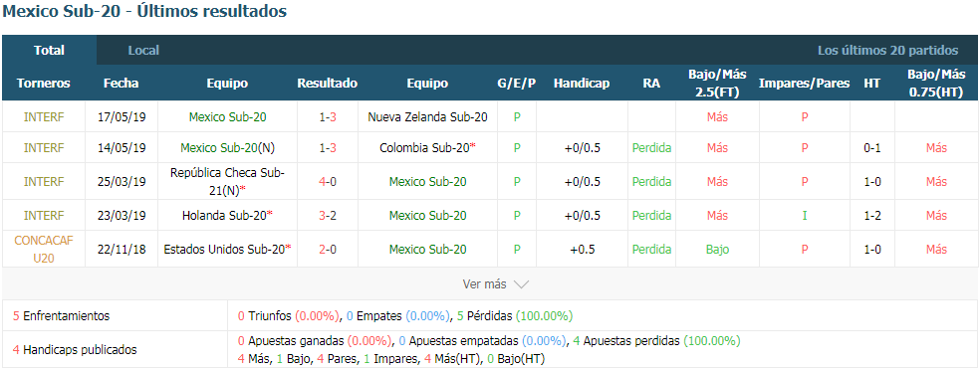Open the INTERF tournament link dated 17/05/19
Viewport: 980px width, 369px height.
[x=44, y=116]
